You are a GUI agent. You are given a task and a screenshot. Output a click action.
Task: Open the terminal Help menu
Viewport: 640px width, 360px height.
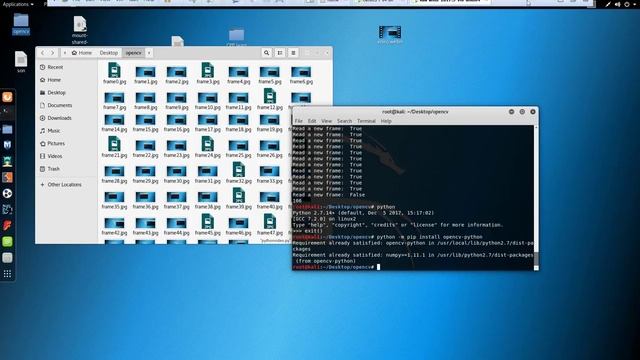pos(386,121)
